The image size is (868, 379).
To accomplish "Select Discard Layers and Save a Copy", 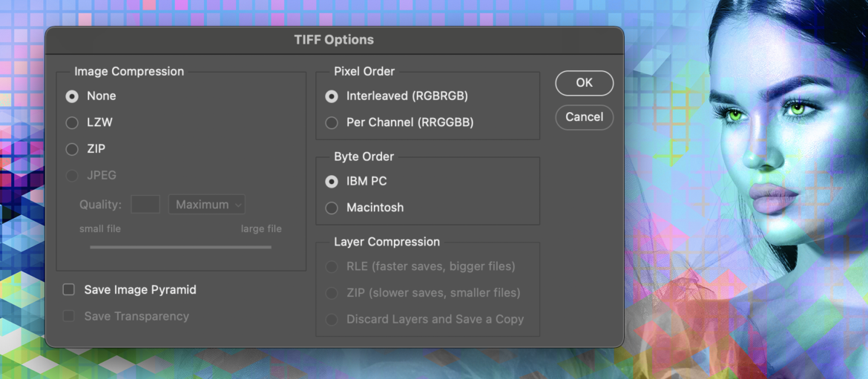I will click(332, 320).
